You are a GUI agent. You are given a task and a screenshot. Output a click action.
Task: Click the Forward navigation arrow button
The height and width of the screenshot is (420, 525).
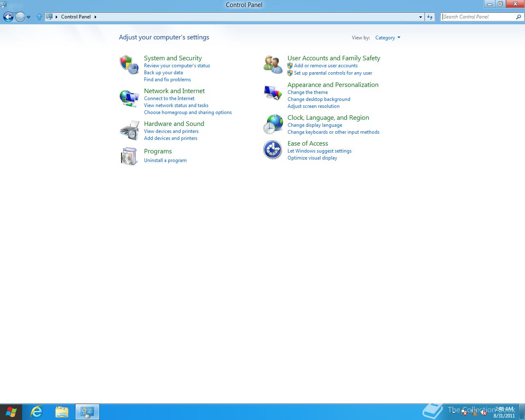coord(20,17)
